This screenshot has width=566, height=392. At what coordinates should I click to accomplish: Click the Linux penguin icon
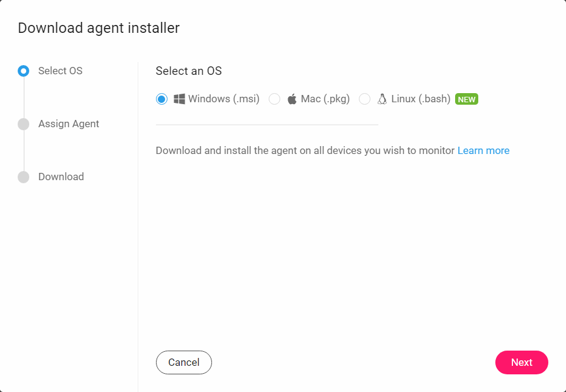pos(381,99)
